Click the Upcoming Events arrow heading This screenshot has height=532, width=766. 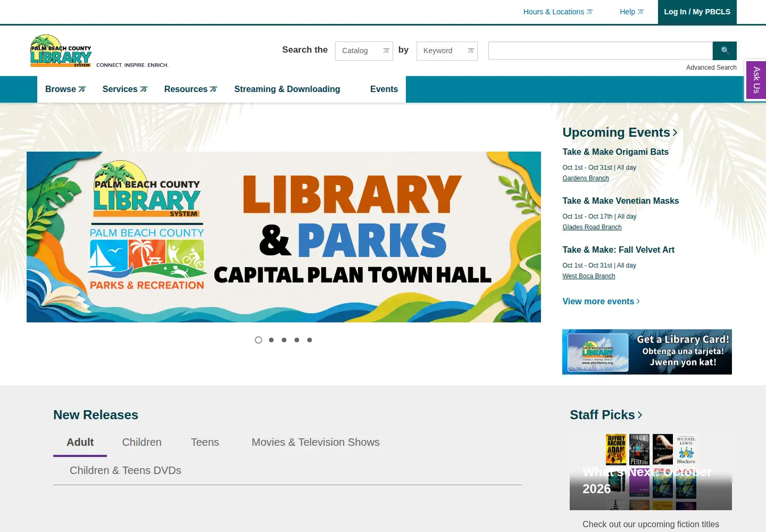pyautogui.click(x=620, y=132)
